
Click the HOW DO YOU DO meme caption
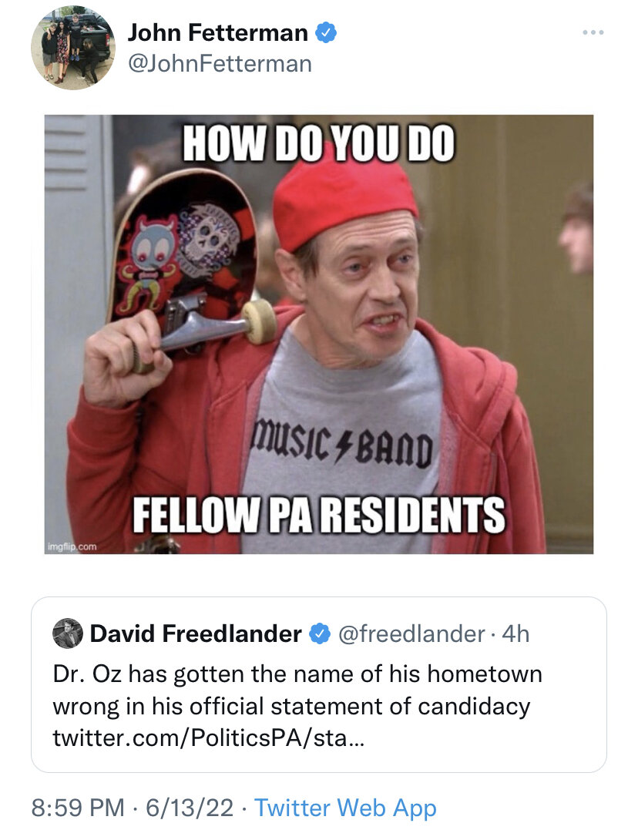(x=319, y=143)
